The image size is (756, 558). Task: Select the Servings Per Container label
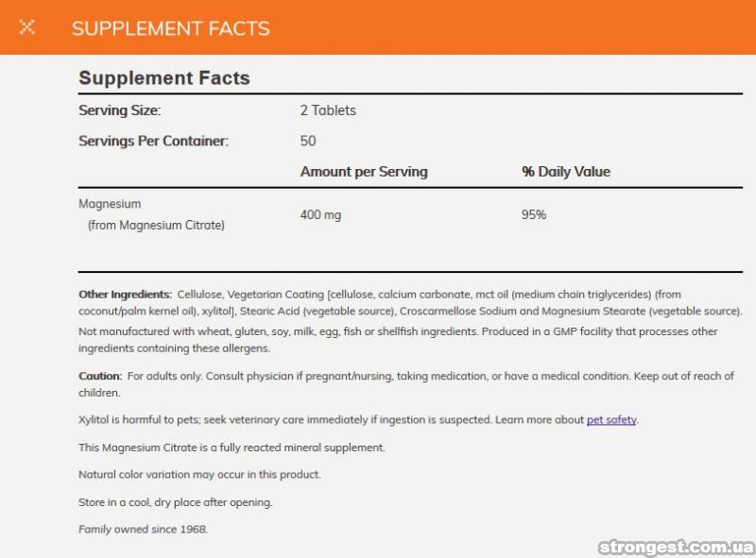pyautogui.click(x=153, y=141)
